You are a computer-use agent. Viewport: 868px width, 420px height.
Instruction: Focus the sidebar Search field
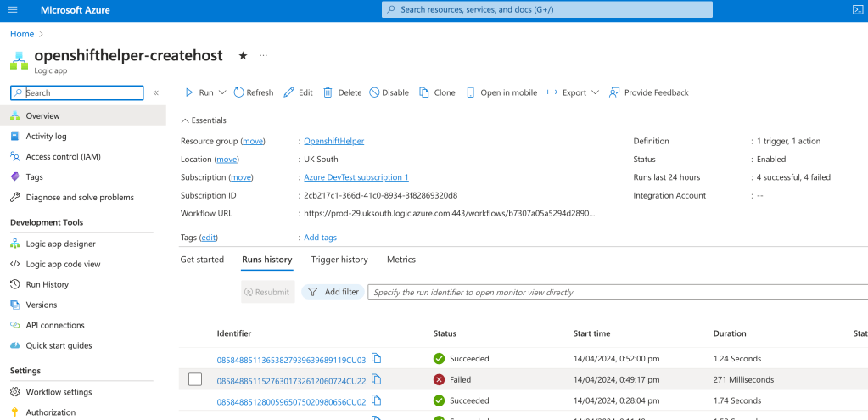(77, 93)
